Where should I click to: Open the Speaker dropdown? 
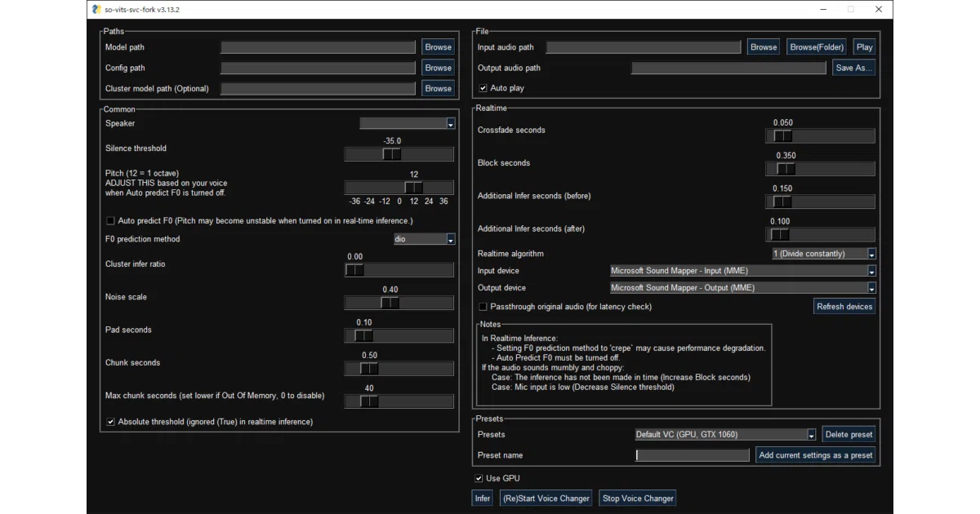point(408,123)
